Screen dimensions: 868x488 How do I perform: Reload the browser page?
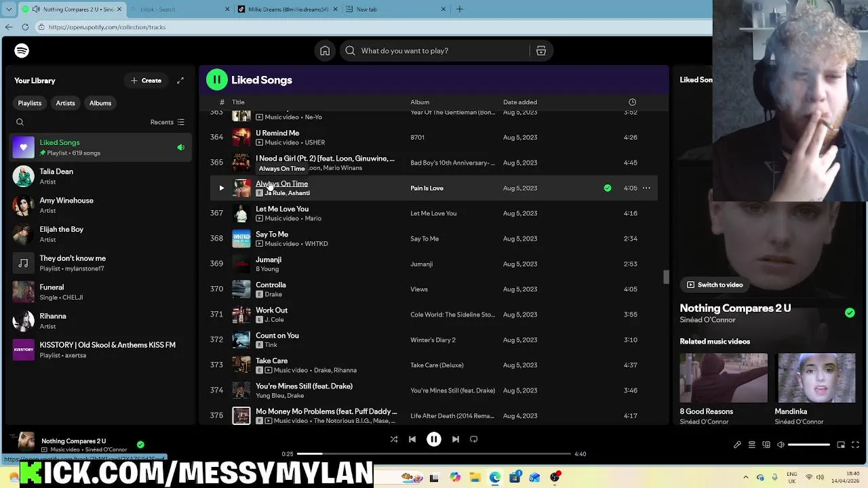pyautogui.click(x=25, y=27)
